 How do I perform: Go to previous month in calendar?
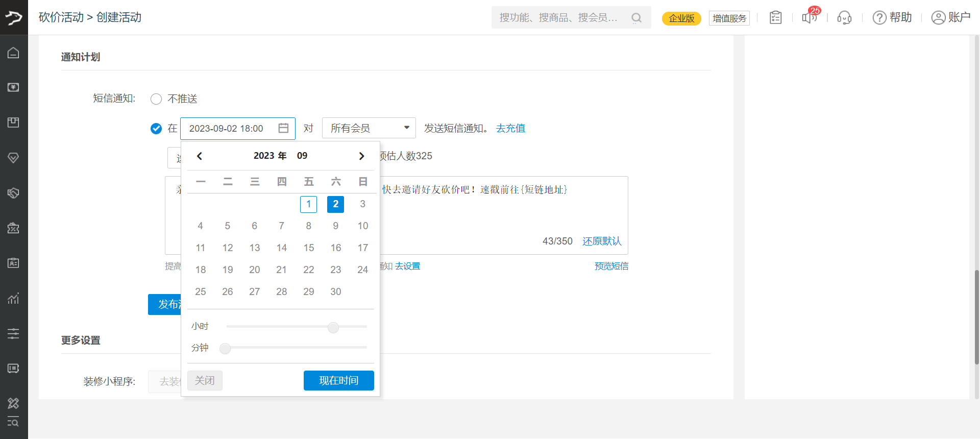click(x=200, y=156)
